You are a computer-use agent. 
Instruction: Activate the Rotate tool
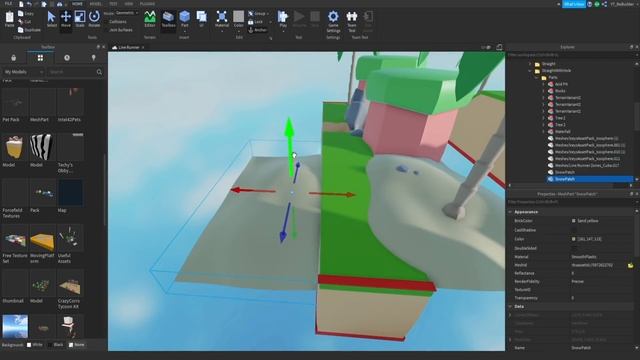point(94,19)
